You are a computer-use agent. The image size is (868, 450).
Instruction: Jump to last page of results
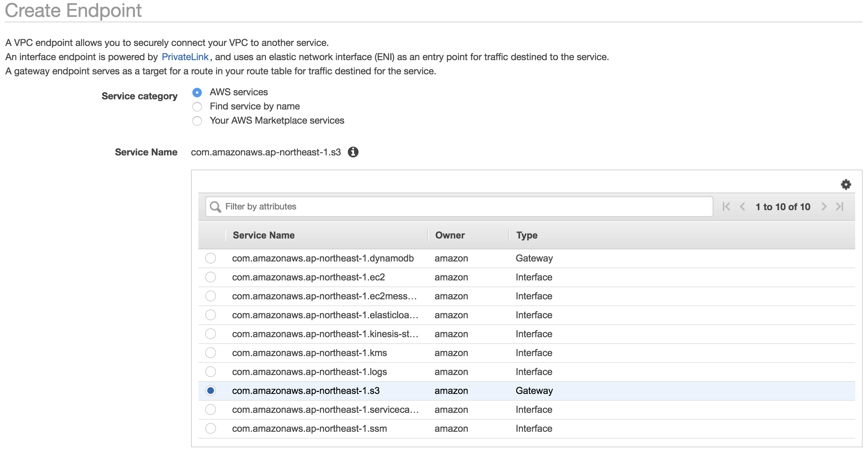point(840,206)
